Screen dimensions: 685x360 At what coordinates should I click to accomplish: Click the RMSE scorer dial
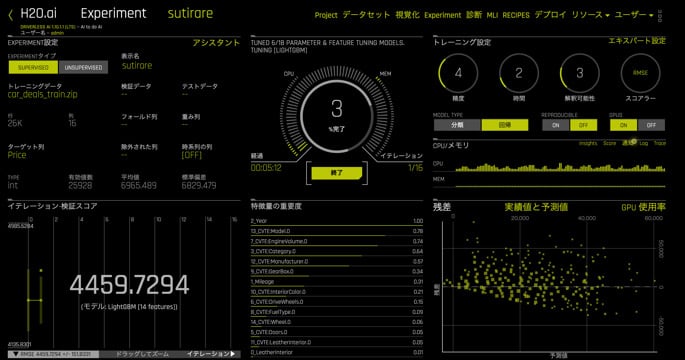(x=640, y=73)
